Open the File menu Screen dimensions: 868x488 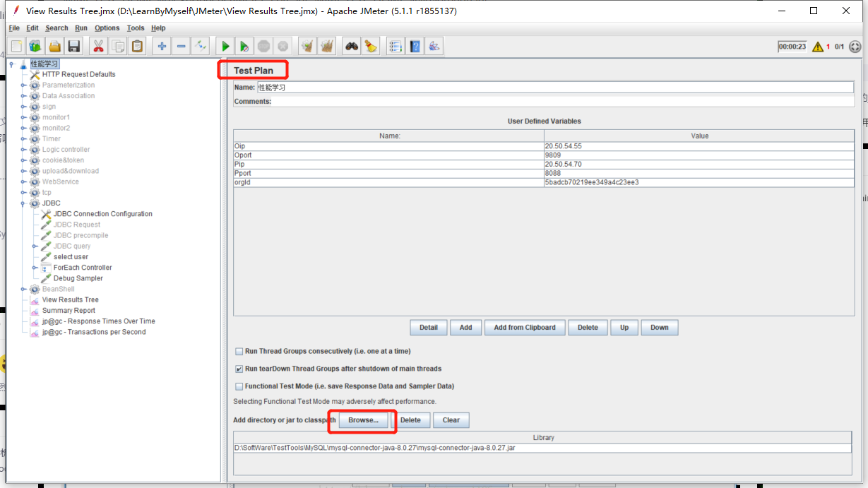coord(14,28)
